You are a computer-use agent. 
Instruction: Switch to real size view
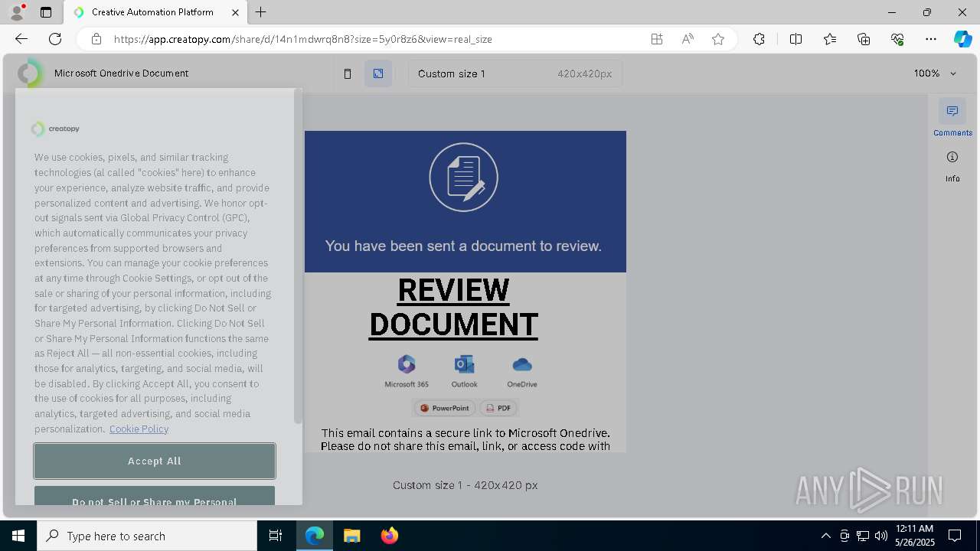tap(378, 73)
